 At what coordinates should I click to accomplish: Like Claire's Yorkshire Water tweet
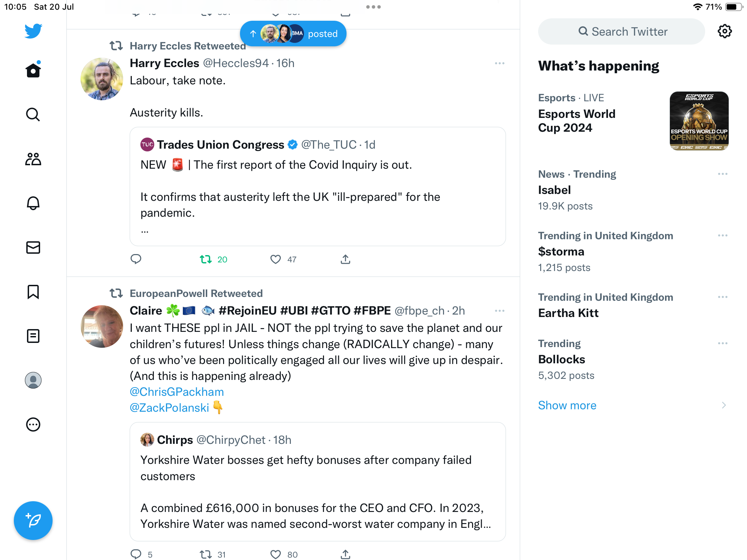(276, 554)
